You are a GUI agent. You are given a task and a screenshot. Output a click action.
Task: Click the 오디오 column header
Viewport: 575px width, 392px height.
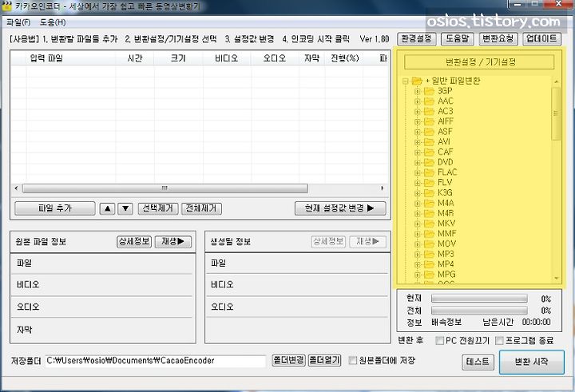[275, 58]
